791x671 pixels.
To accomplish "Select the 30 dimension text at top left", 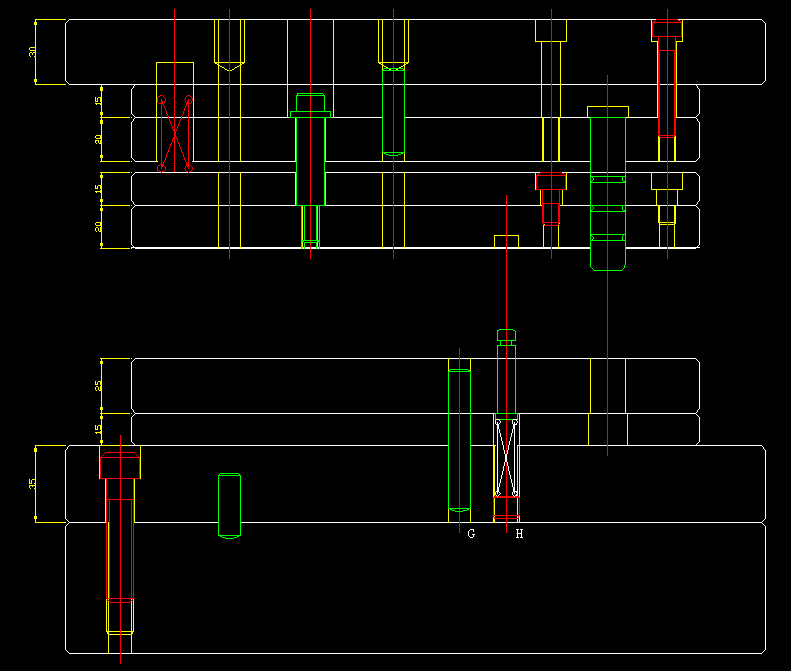I will pyautogui.click(x=33, y=52).
